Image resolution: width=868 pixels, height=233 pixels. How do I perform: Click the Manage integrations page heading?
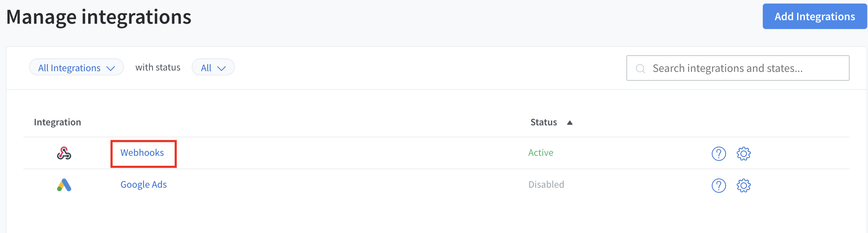99,17
